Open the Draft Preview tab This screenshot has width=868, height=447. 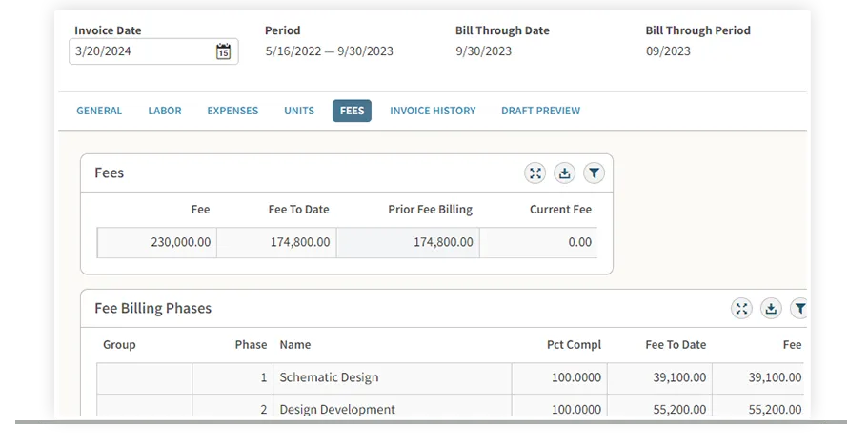tap(540, 111)
